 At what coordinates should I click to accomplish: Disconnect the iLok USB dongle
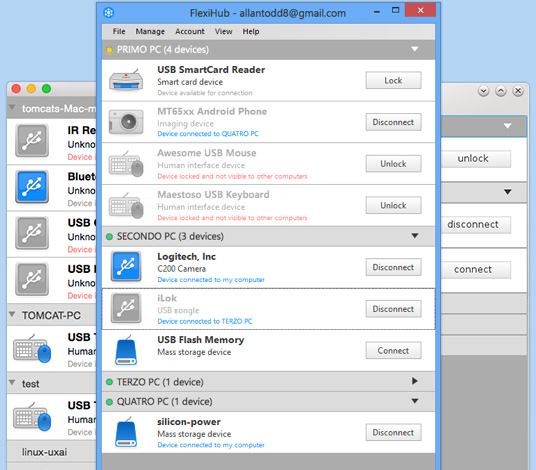click(393, 309)
